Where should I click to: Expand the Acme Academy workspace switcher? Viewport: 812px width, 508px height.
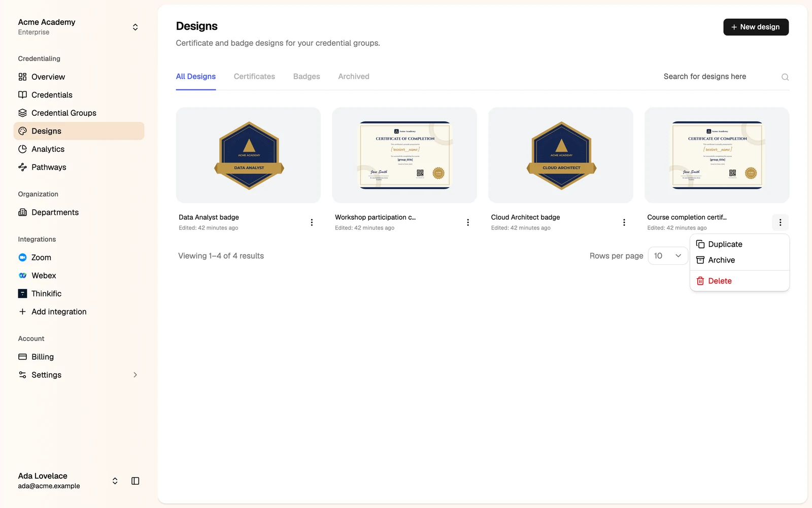(x=136, y=27)
